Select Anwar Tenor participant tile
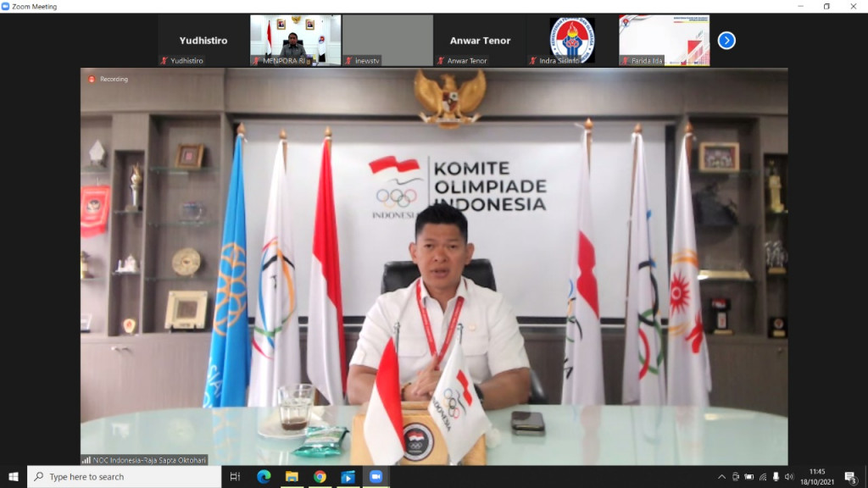 [x=480, y=41]
